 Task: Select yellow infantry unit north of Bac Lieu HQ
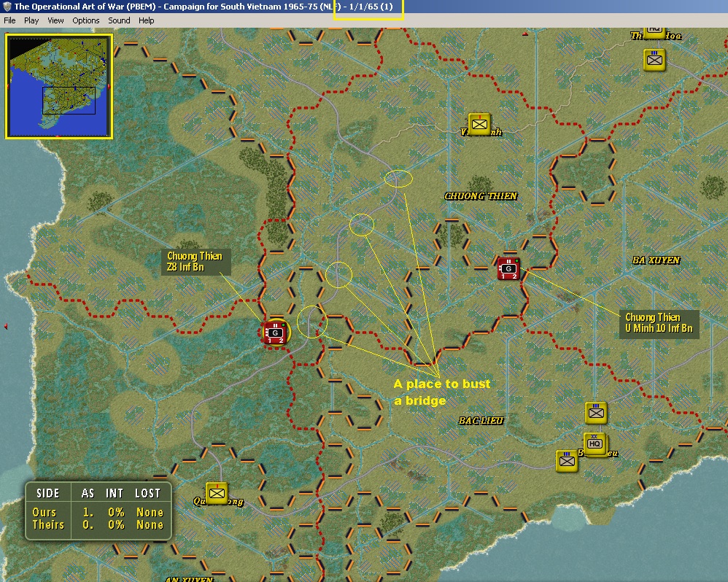[596, 413]
